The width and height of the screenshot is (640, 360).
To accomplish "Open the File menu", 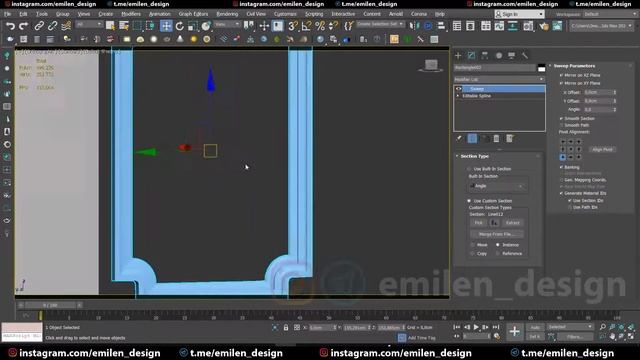I will click(7, 14).
